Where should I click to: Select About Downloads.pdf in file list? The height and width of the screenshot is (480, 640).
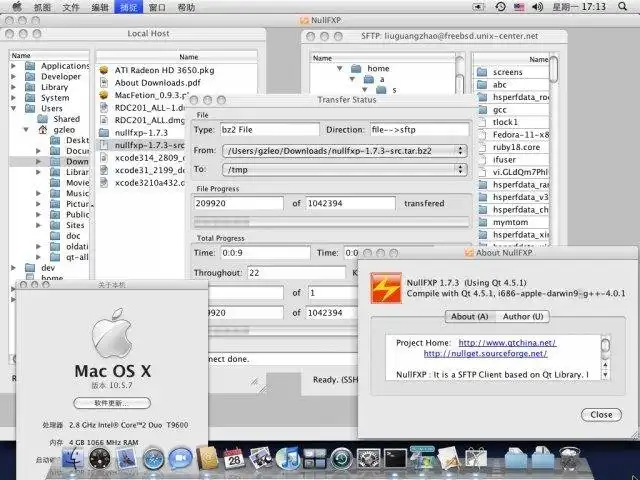(x=158, y=83)
